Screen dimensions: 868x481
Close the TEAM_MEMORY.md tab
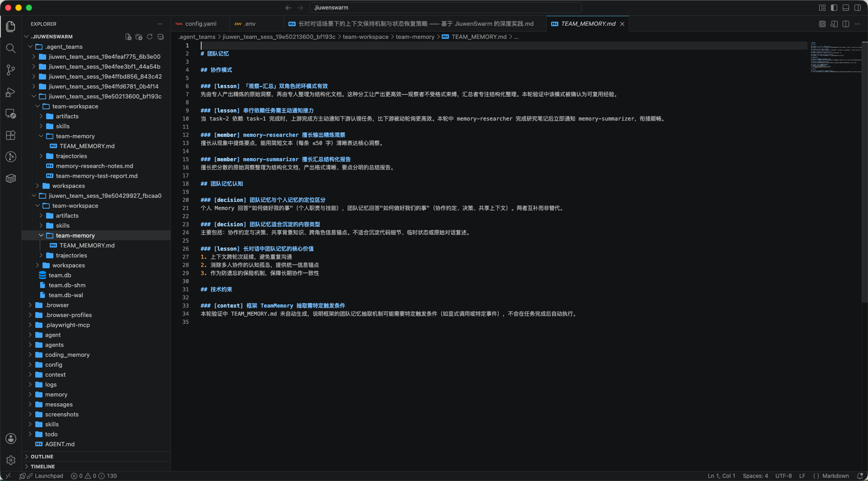[623, 24]
